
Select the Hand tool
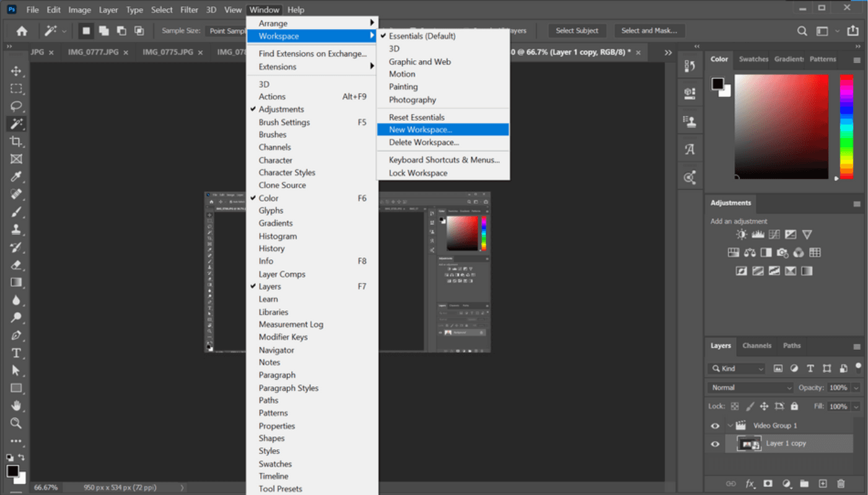tap(16, 406)
